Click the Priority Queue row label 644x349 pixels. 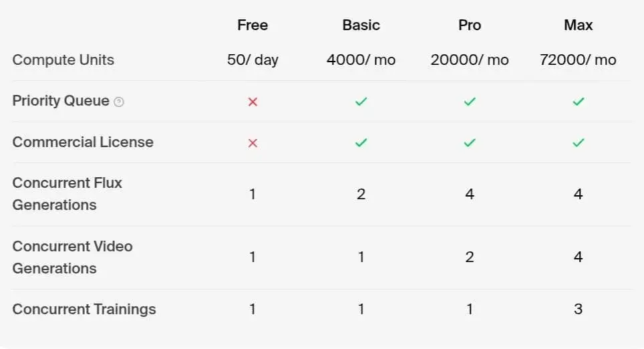(x=61, y=101)
